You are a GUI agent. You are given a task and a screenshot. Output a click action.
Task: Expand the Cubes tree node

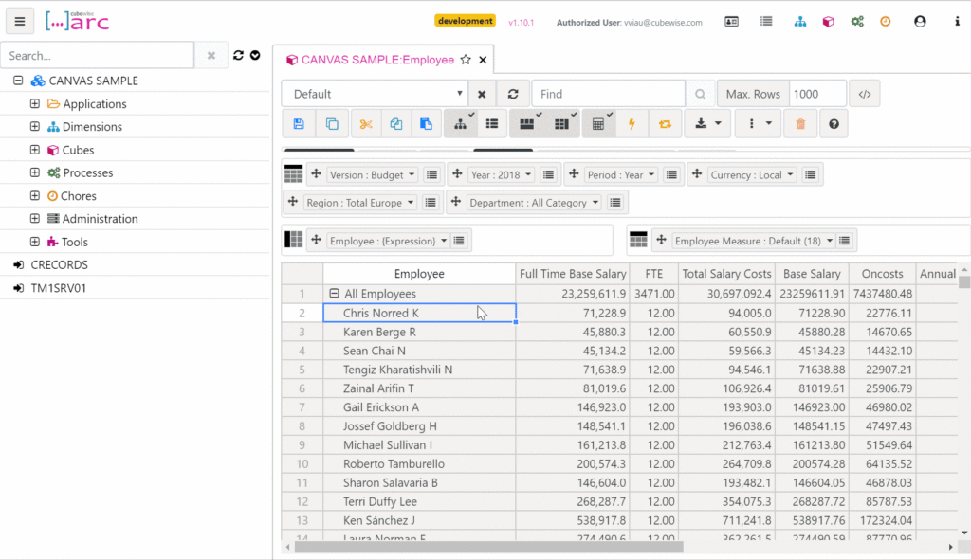pos(35,150)
